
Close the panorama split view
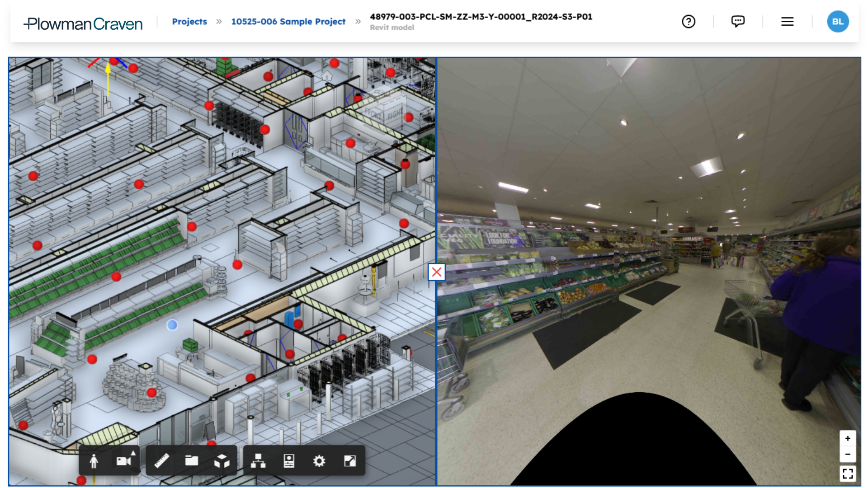tap(437, 272)
